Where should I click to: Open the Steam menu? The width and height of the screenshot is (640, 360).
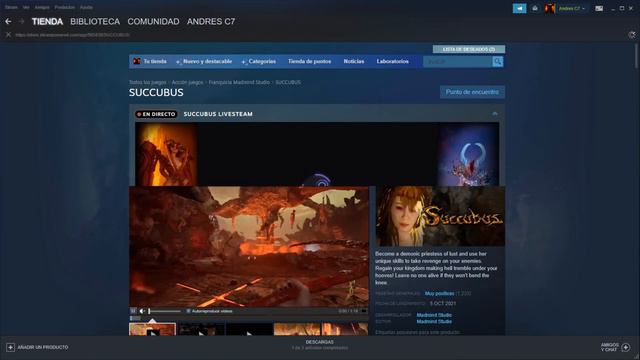11,7
